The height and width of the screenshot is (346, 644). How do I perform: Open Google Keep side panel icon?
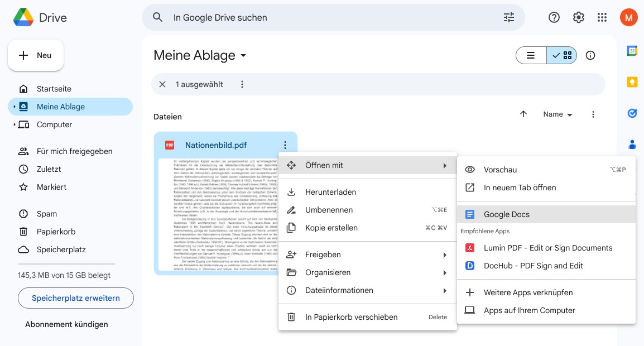click(x=632, y=82)
